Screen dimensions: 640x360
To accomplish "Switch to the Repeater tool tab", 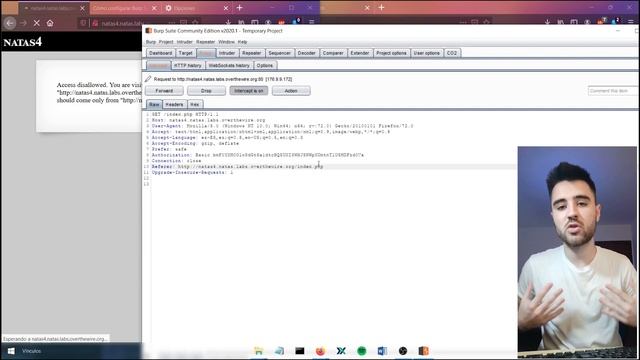I will pos(251,53).
